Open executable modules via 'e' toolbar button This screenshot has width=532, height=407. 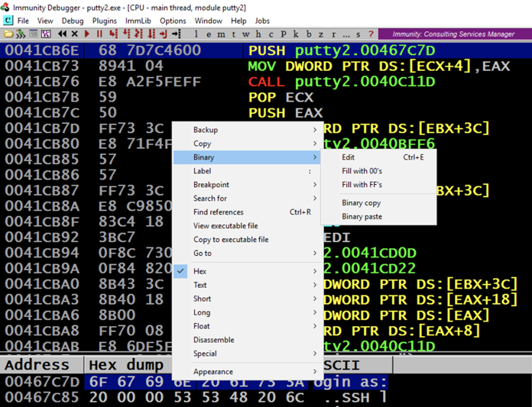[209, 34]
